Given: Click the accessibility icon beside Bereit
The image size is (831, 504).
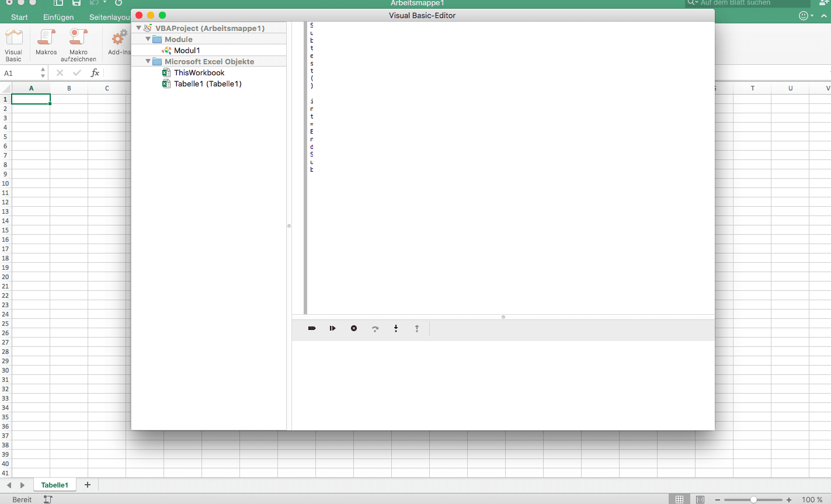Looking at the screenshot, I should (x=48, y=499).
